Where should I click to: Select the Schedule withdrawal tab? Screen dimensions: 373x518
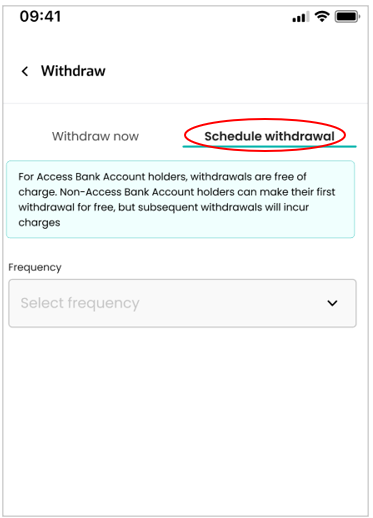pos(269,136)
